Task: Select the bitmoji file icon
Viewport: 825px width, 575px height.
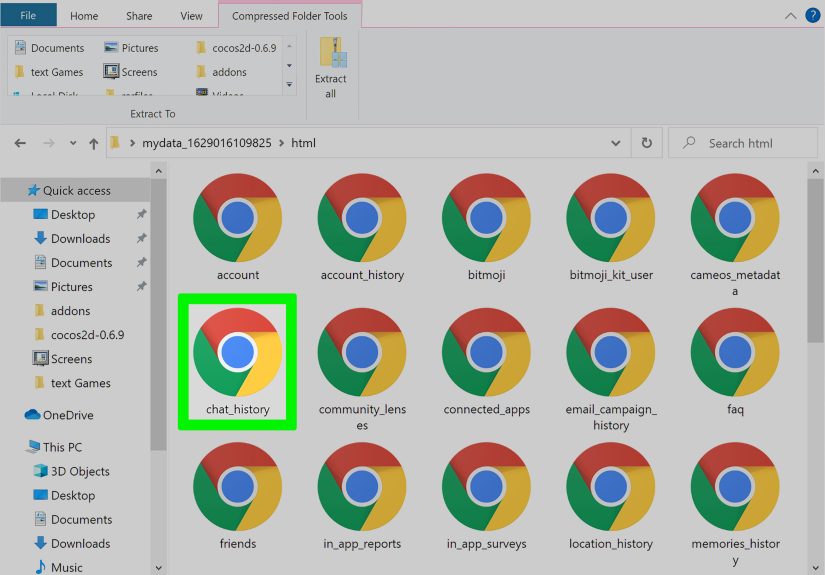Action: coord(486,218)
